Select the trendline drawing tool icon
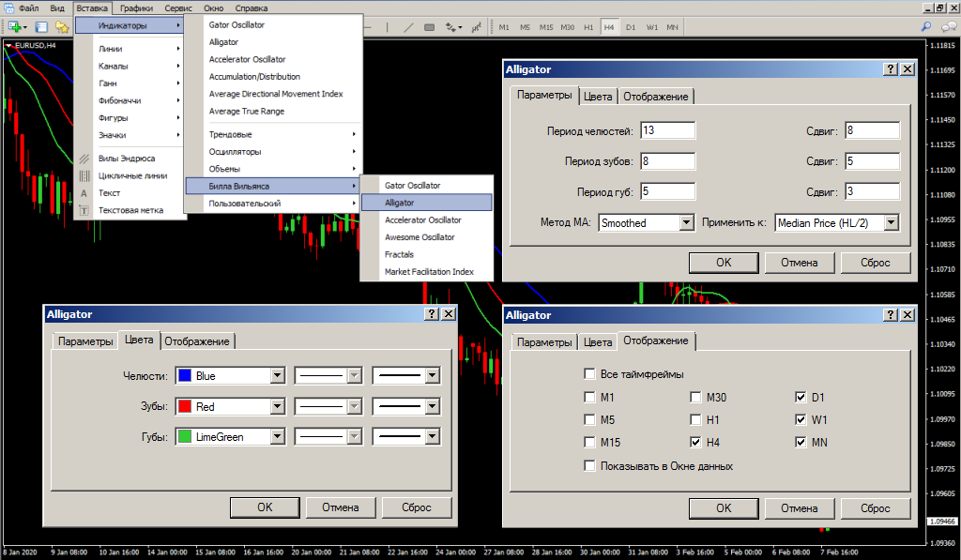This screenshot has height=560, width=961. [409, 27]
